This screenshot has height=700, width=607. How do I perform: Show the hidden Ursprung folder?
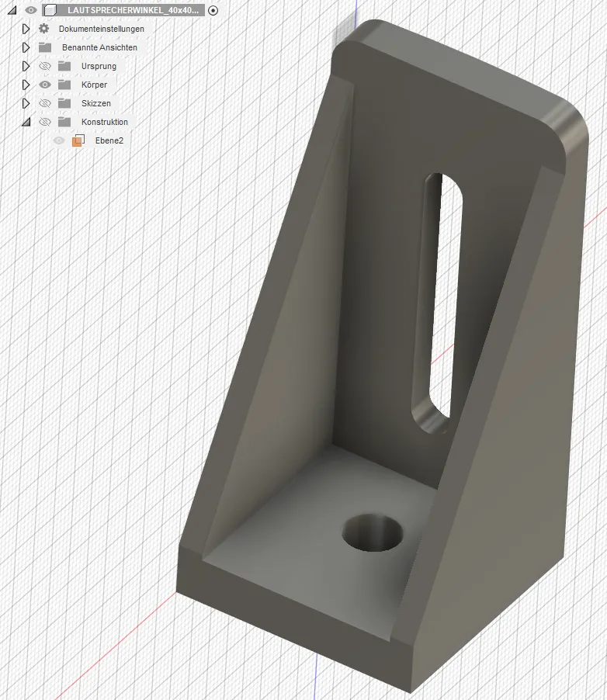pos(45,66)
